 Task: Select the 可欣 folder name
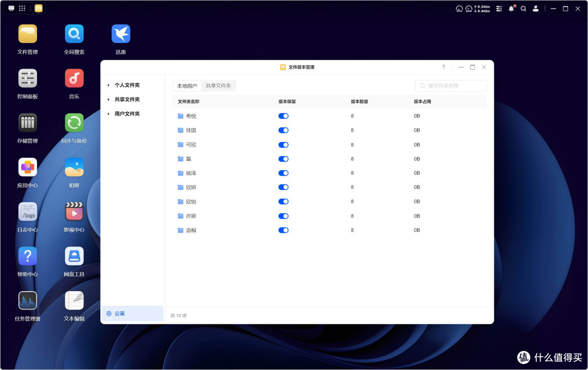click(x=191, y=145)
